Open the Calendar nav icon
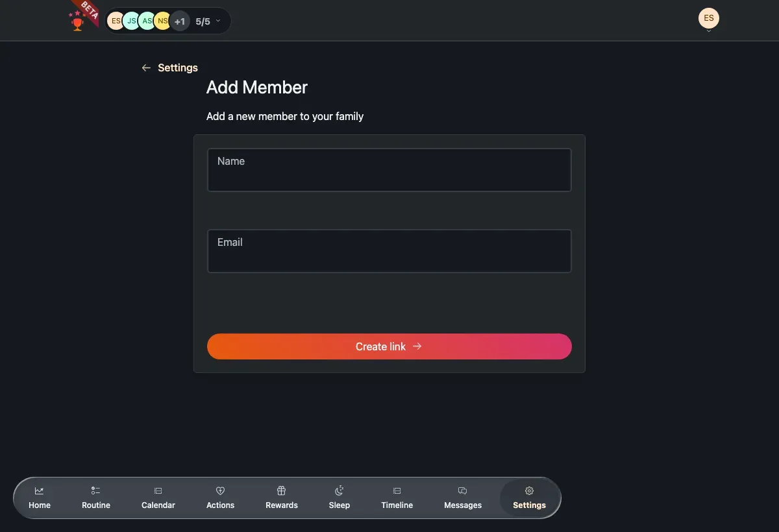Viewport: 779px width, 532px height. 158,491
